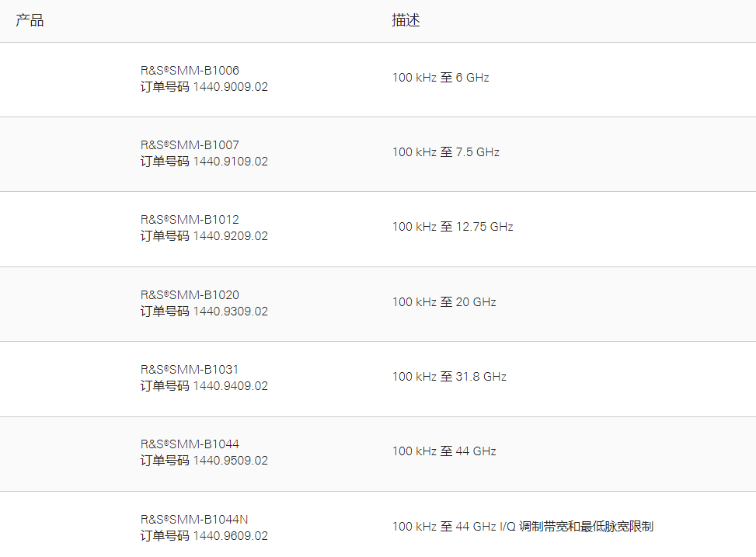Click the 产品 column header

pos(30,21)
